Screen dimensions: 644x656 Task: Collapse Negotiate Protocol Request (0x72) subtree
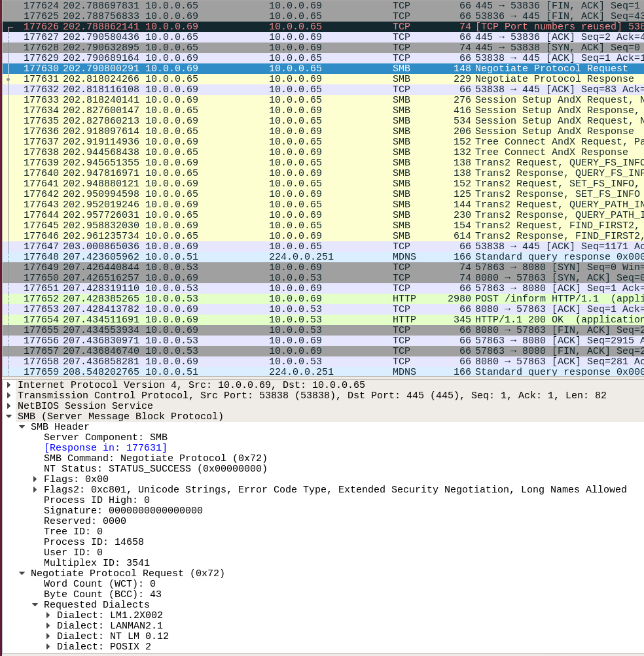click(22, 573)
